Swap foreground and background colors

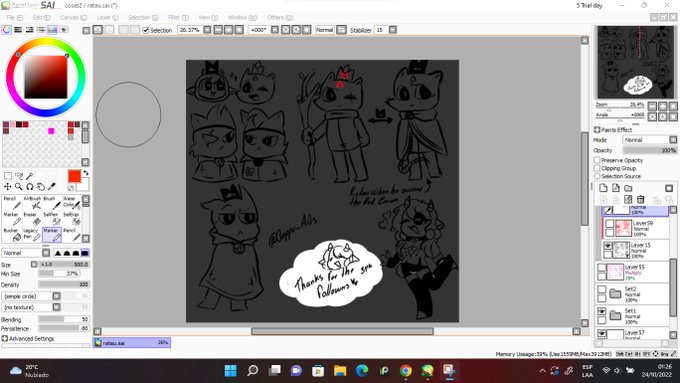[x=86, y=173]
